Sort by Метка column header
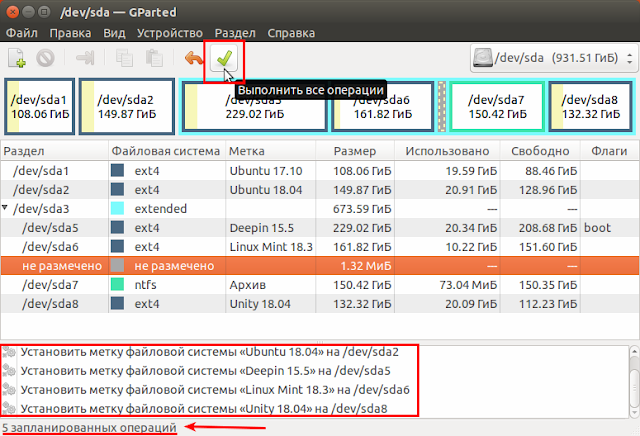 271,151
